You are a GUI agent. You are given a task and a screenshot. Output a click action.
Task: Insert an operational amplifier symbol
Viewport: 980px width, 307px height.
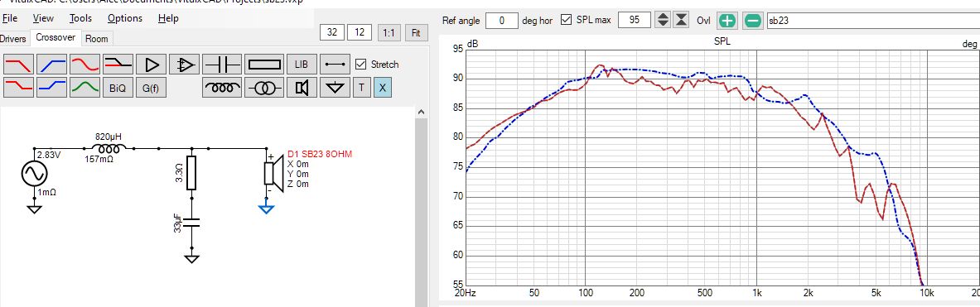[x=185, y=65]
